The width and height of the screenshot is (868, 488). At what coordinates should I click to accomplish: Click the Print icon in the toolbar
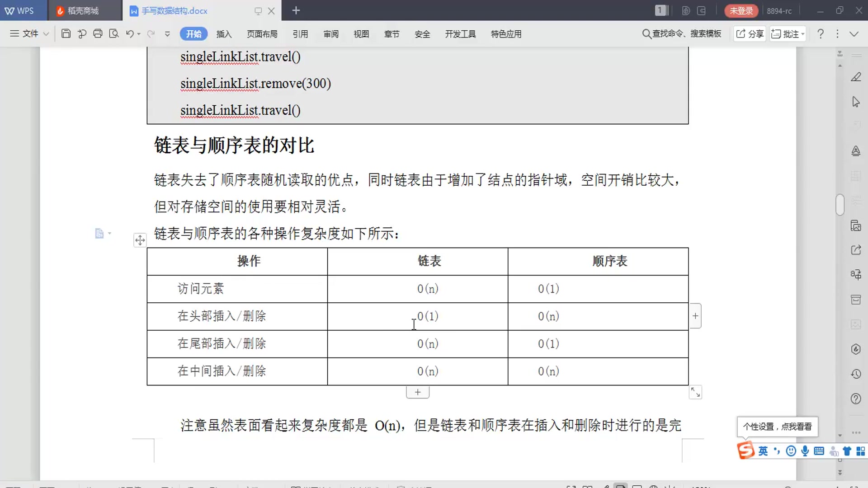[x=98, y=34]
